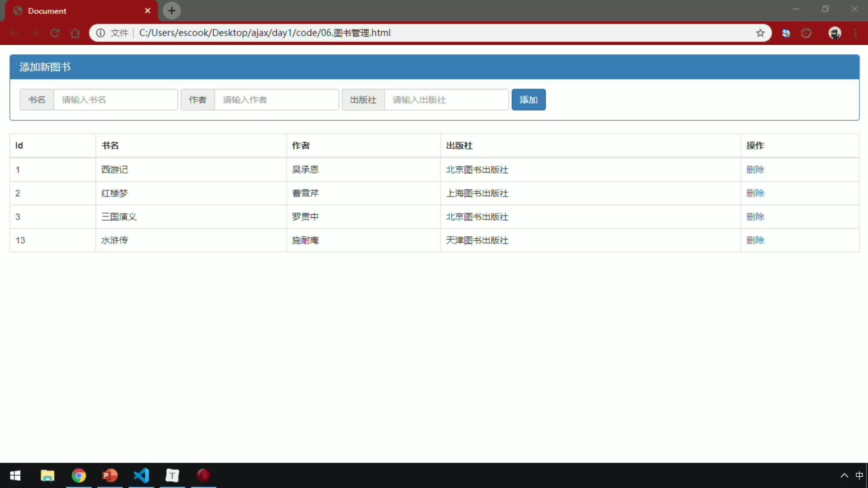Viewport: 868px width, 488px height.
Task: Open the red circular extension icon
Action: click(x=807, y=33)
